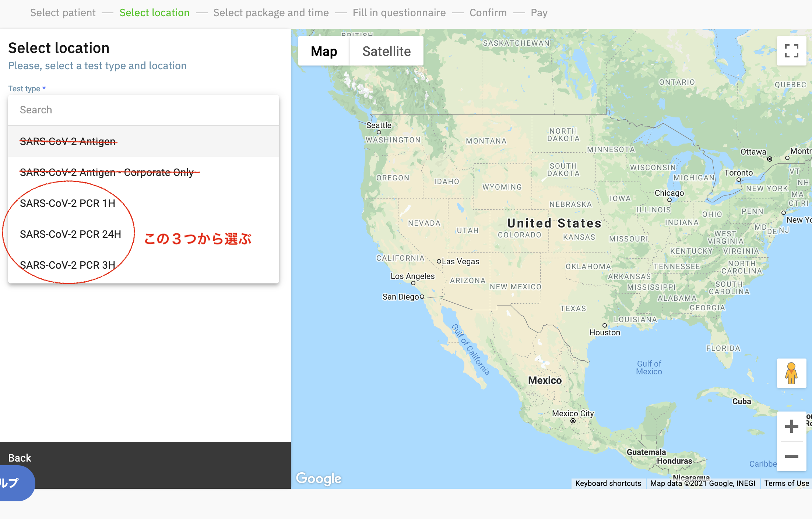Click the Mexico City map marker
Image resolution: width=812 pixels, height=519 pixels.
573,421
